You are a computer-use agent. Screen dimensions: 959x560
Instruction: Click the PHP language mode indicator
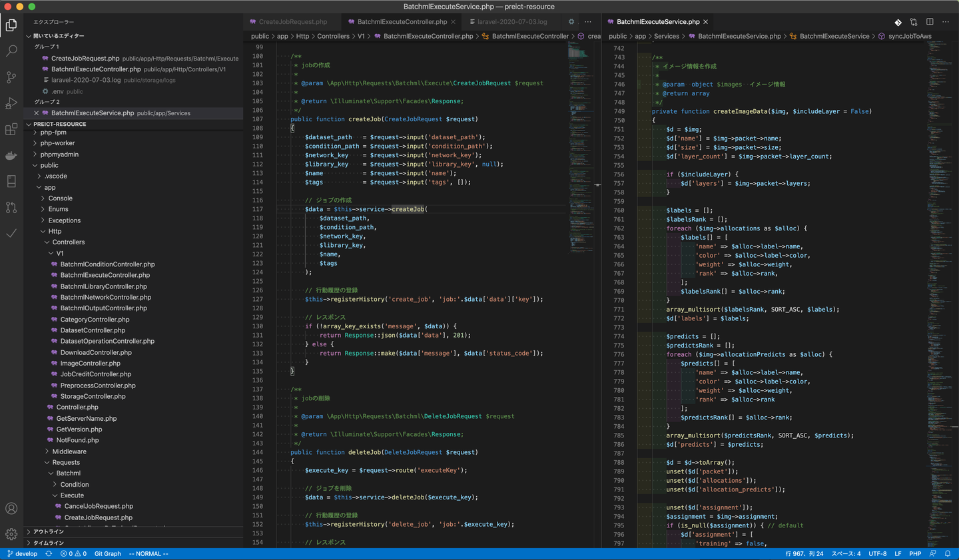click(915, 553)
